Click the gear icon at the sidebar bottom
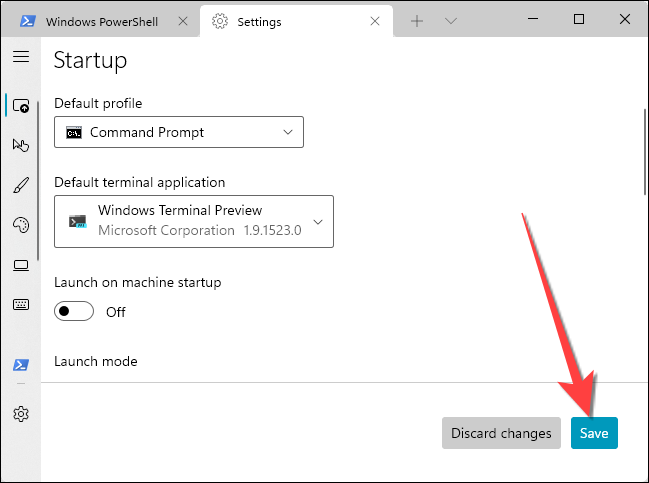Viewport: 649px width, 483px height. (20, 413)
